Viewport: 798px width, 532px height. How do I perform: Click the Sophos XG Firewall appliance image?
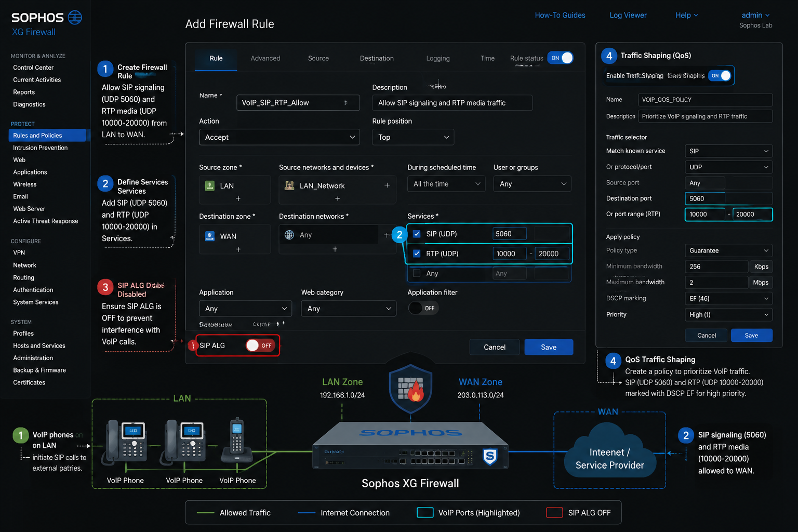tap(410, 446)
